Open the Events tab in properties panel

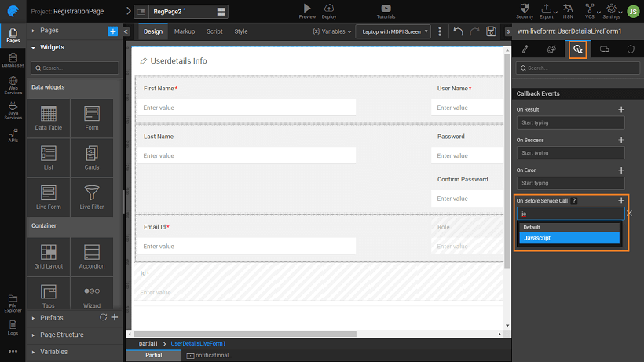coord(577,49)
